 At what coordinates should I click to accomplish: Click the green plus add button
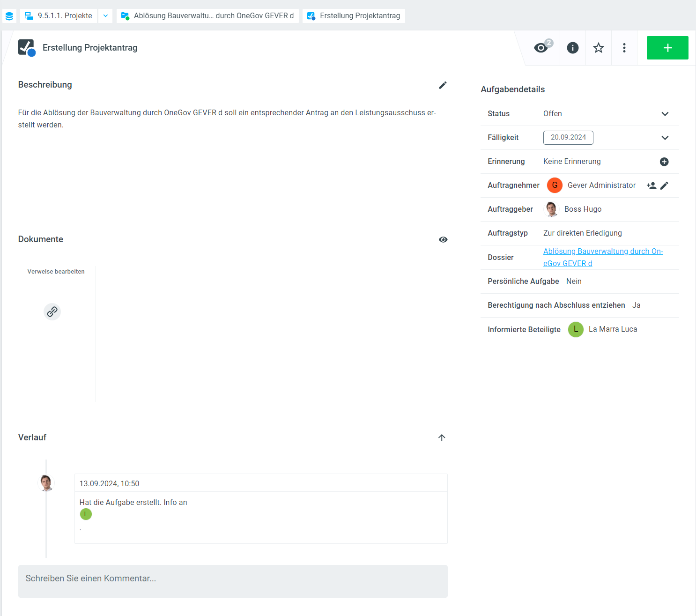click(667, 48)
